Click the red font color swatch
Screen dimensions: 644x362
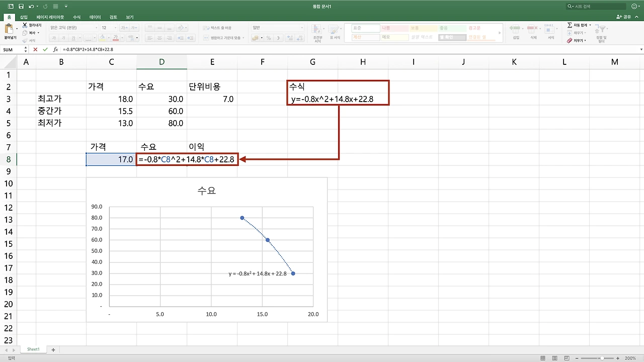tap(116, 38)
